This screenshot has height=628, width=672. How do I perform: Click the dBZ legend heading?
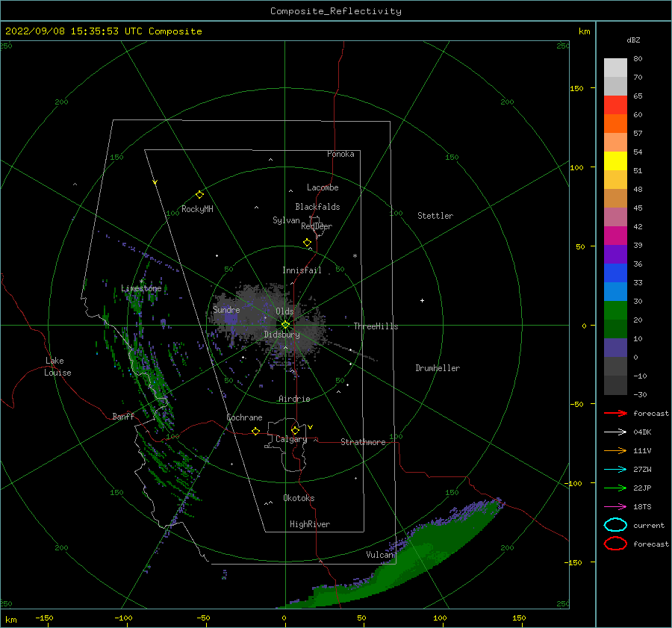point(633,40)
